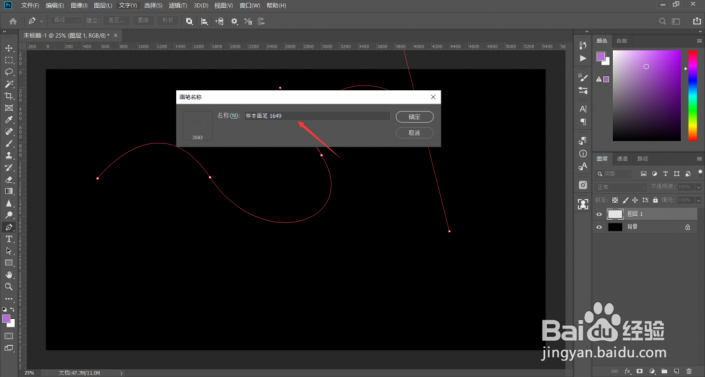705x377 pixels.
Task: Select the Crop tool
Action: pos(9,96)
